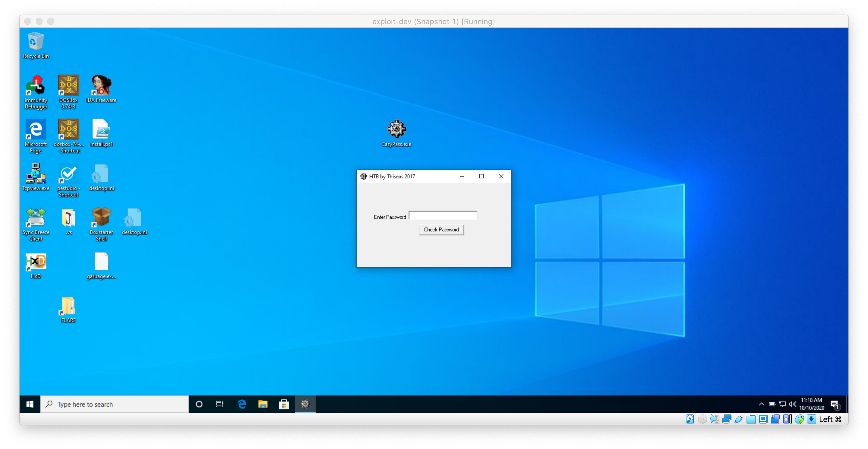The image size is (868, 449).
Task: Click the taskbar clock showing 11:18 AM
Action: 811,404
